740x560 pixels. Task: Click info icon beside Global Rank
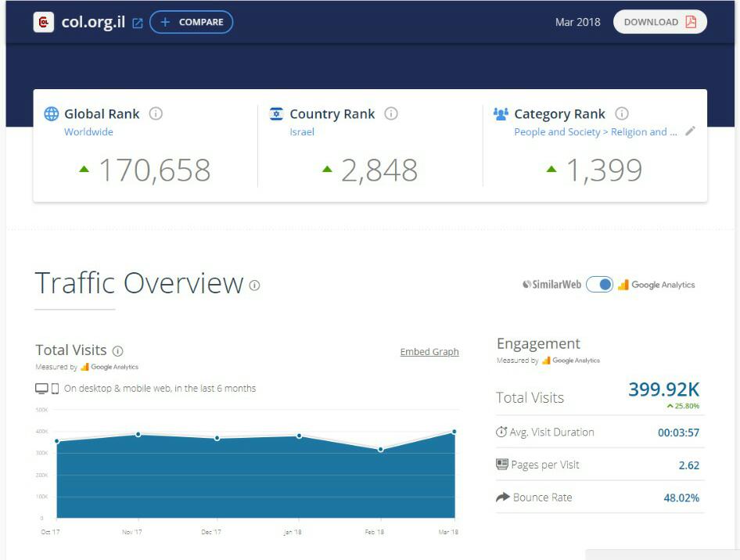156,113
